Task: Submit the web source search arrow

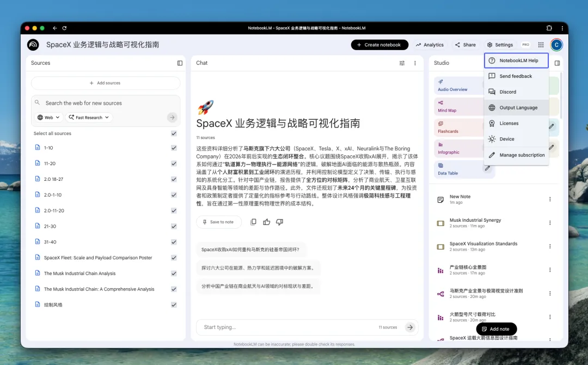Action: click(172, 118)
